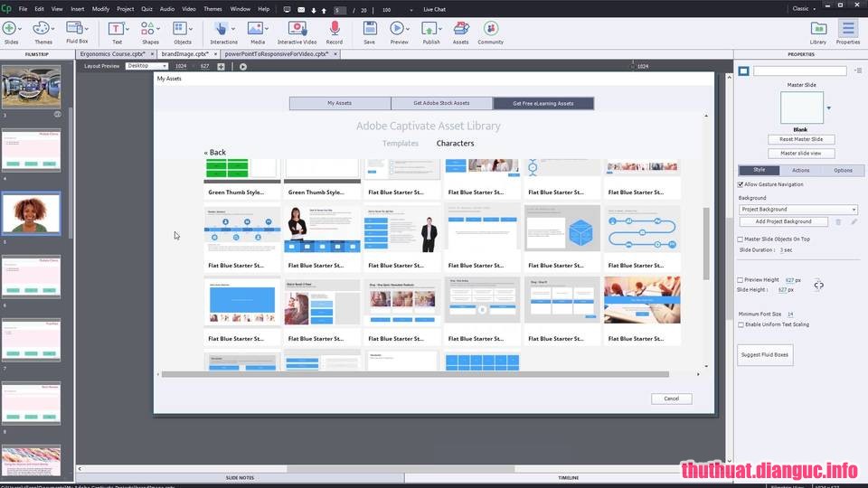Click the Objects toolbar icon
Screen dimensions: 868x488
click(x=179, y=28)
